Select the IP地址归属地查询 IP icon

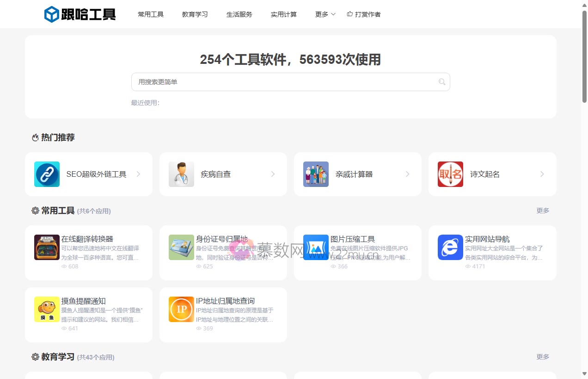[x=181, y=309]
